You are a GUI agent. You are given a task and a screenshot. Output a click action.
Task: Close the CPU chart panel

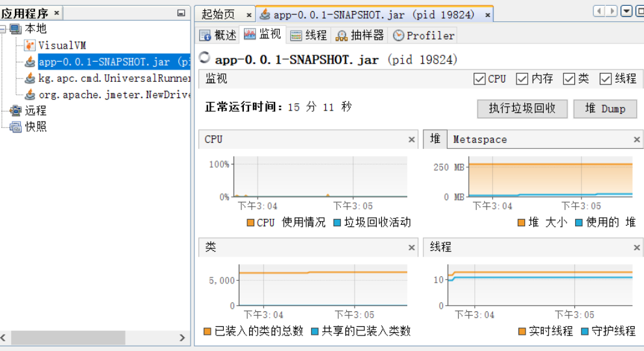(x=412, y=140)
